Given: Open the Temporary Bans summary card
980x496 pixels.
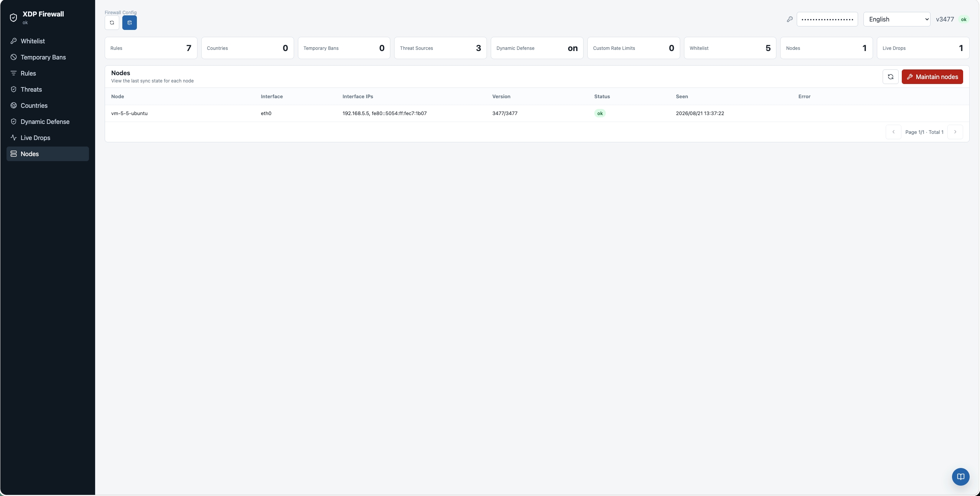Looking at the screenshot, I should [x=344, y=48].
